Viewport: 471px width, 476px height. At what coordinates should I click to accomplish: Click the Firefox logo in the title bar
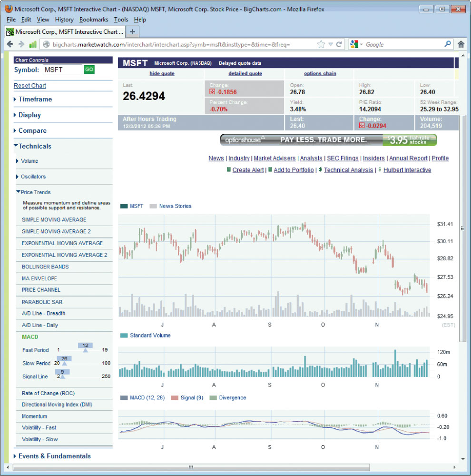(x=9, y=9)
